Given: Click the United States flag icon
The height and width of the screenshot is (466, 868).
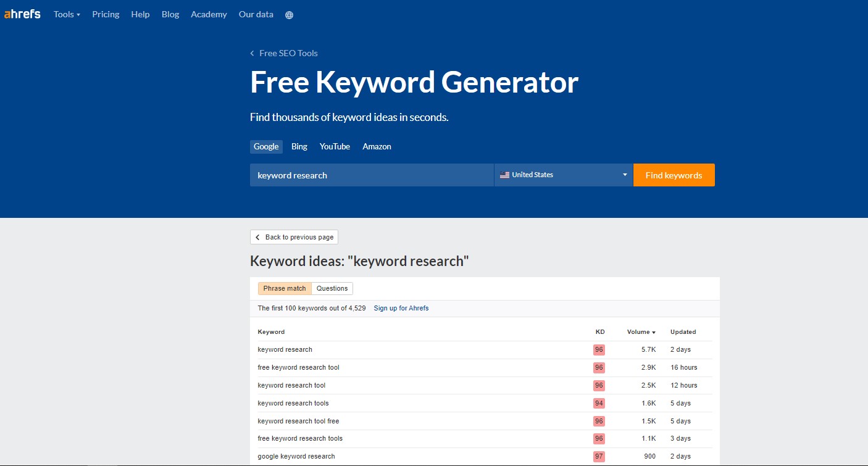Looking at the screenshot, I should (x=504, y=175).
